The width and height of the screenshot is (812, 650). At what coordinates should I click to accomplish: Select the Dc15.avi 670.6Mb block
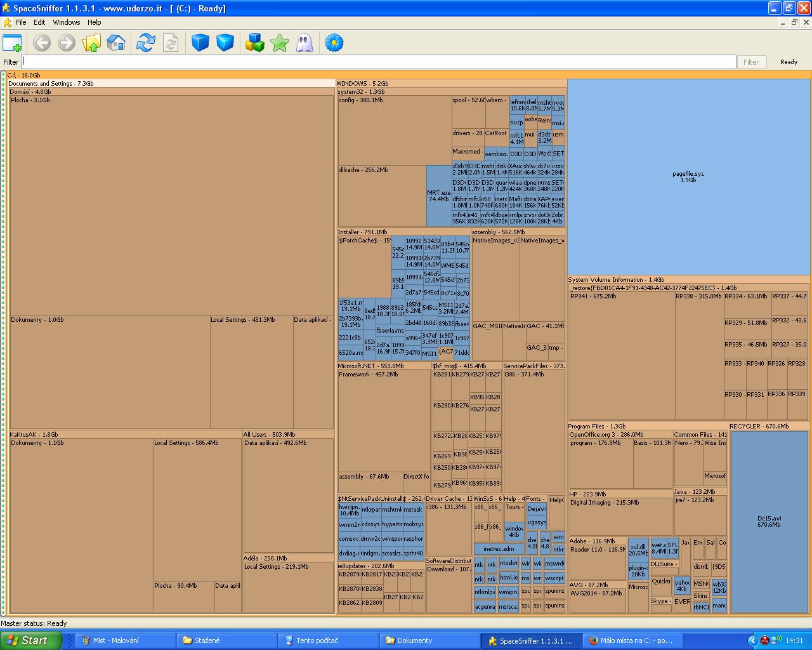pos(769,521)
